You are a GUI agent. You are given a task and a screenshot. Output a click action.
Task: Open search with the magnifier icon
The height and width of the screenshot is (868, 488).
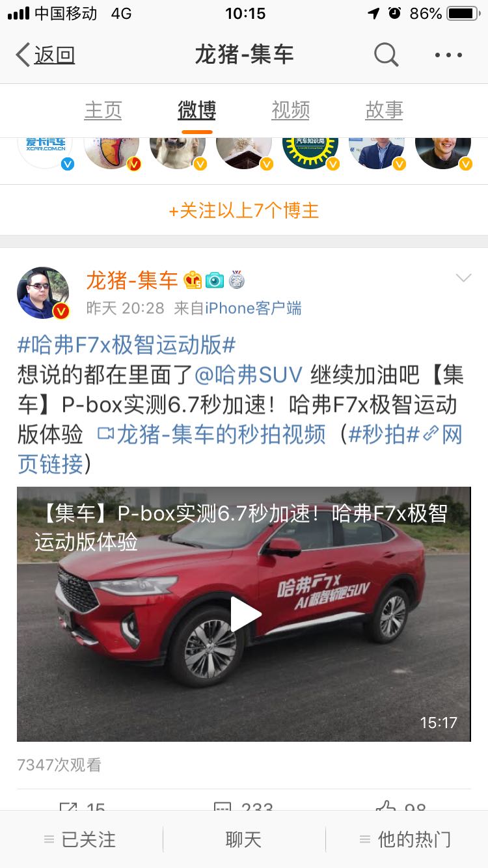(x=386, y=55)
